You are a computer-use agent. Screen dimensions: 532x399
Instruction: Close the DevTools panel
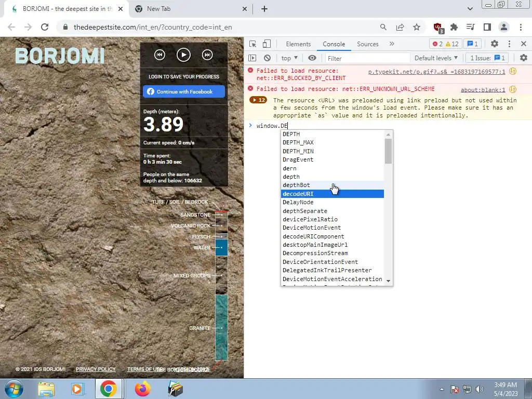click(524, 44)
